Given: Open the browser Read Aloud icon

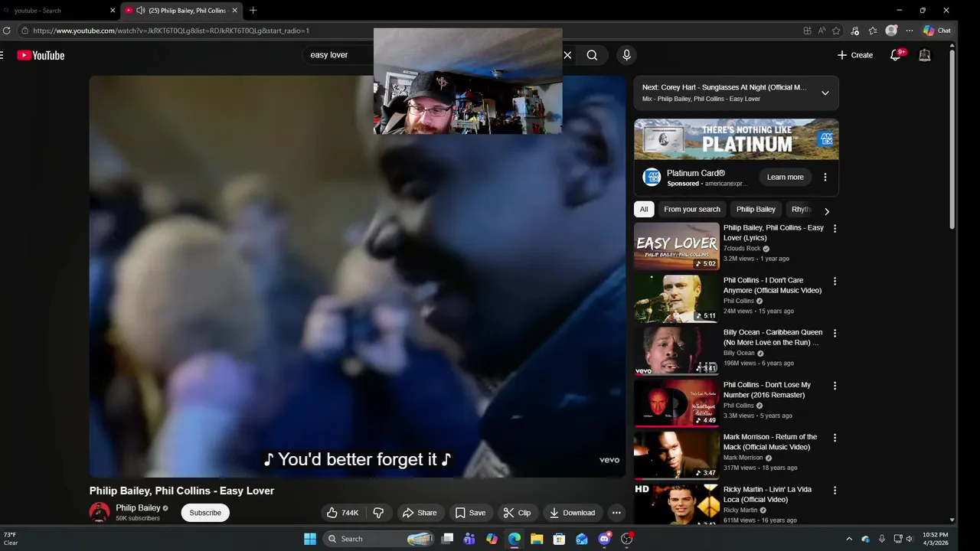Looking at the screenshot, I should (x=822, y=31).
